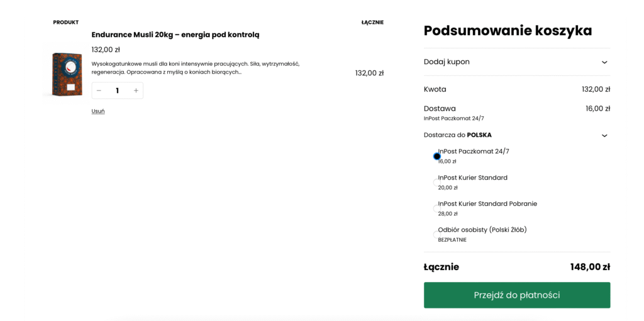Click the Podsumowanie koszyka heading
644x321 pixels.
click(x=508, y=30)
